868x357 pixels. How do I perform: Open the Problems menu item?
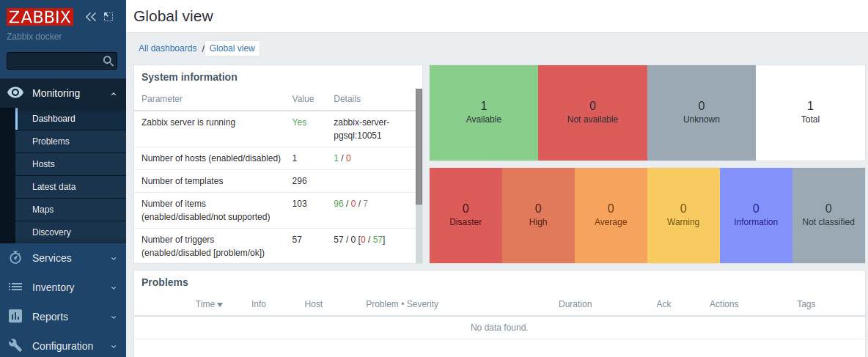(71, 141)
